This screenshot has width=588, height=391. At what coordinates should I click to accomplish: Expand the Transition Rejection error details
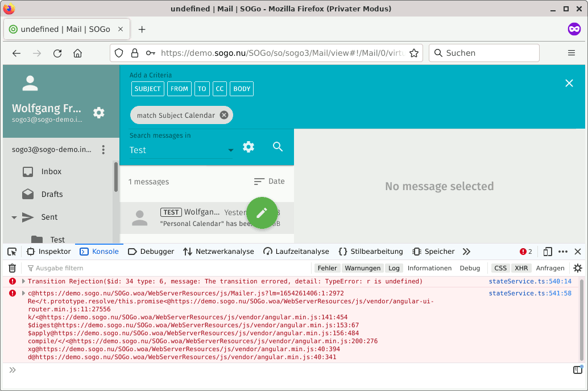23,281
